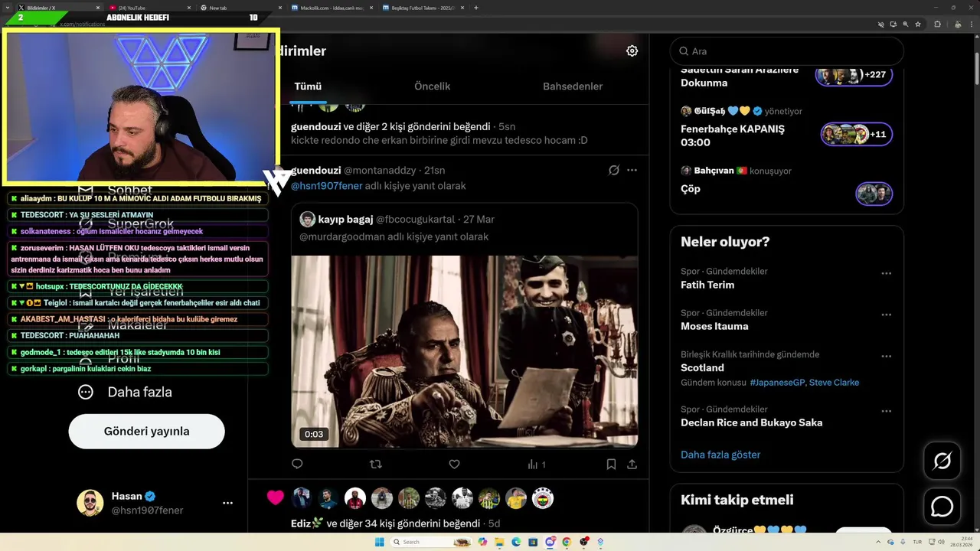
Task: Open guendouzi @montanaddzy profile name
Action: (x=315, y=170)
